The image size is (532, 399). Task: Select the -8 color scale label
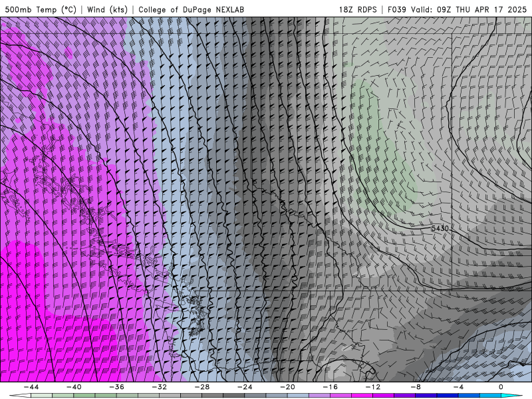(416, 387)
